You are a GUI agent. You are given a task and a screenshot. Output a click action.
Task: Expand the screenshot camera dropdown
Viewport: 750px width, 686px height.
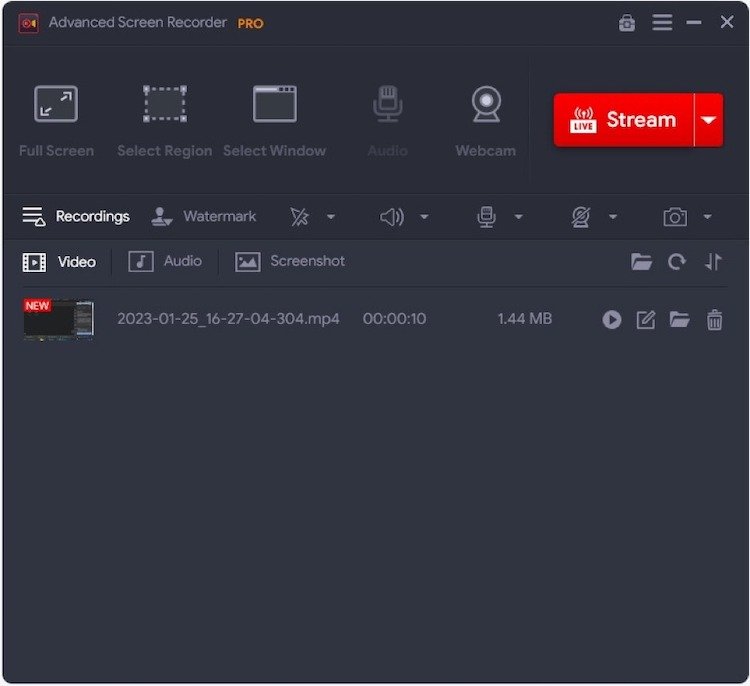point(707,217)
